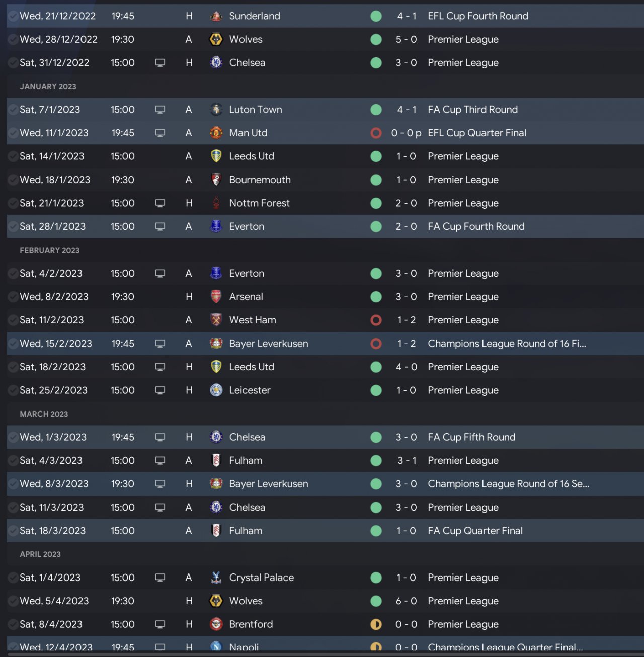The height and width of the screenshot is (657, 644).
Task: Click red loss indicator for West Ham match
Action: [376, 320]
